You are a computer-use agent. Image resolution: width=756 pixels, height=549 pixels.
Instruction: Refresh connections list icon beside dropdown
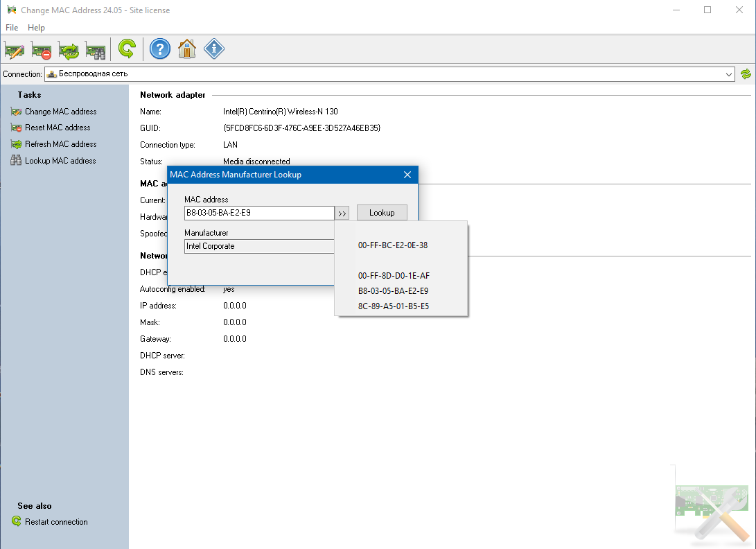pos(746,73)
